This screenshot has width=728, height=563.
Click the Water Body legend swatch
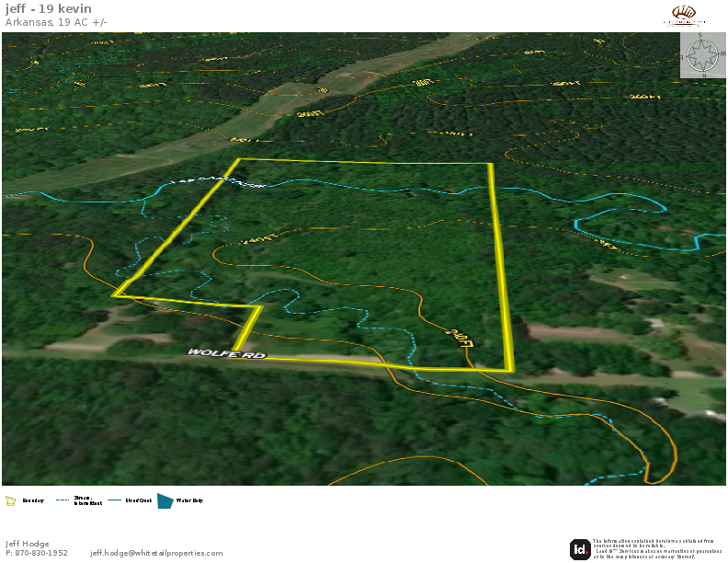pyautogui.click(x=165, y=501)
